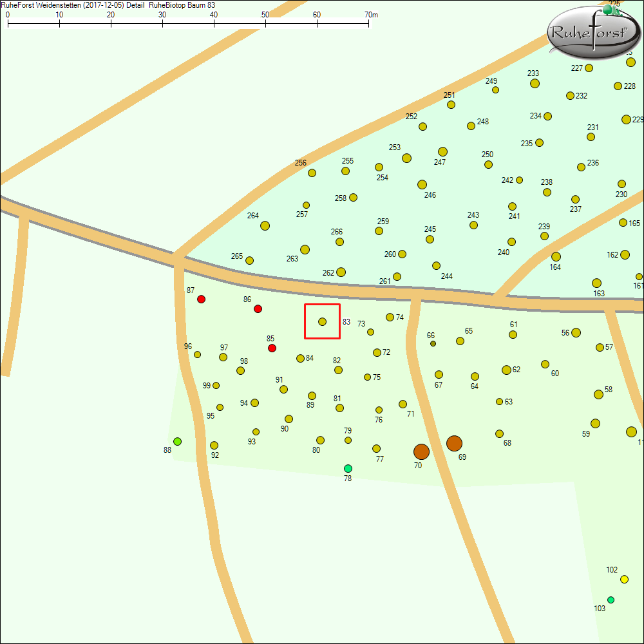Click large orange tree marker 69
Image resolution: width=644 pixels, height=644 pixels.
(454, 443)
